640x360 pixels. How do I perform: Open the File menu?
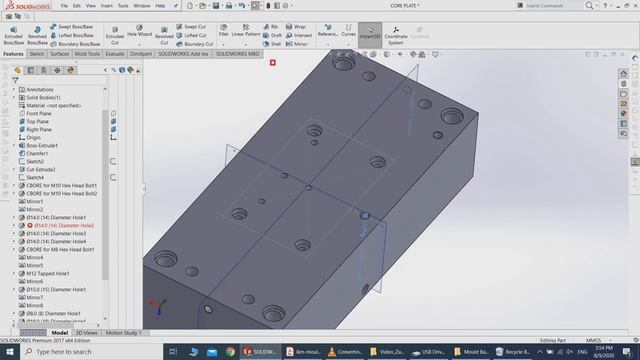click(64, 6)
